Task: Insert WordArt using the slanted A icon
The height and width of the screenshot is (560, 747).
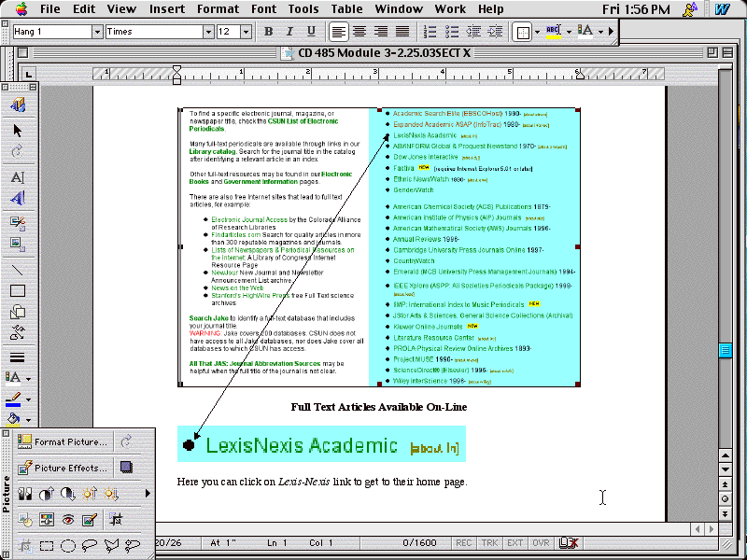Action: click(x=18, y=198)
